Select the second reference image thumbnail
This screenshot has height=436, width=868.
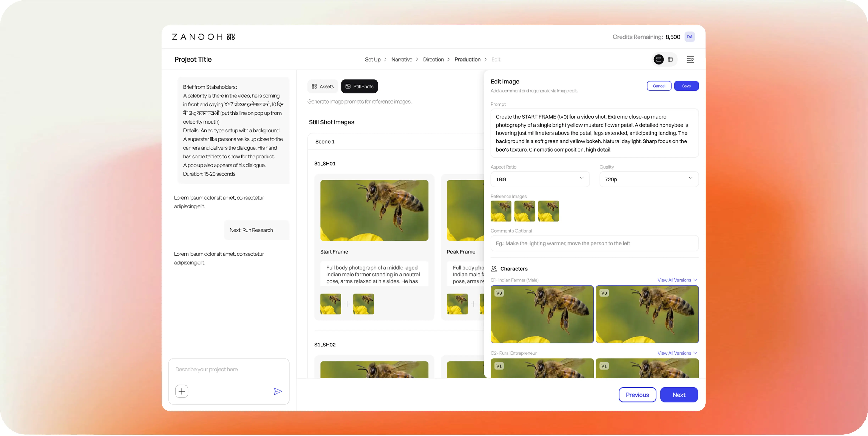click(525, 212)
